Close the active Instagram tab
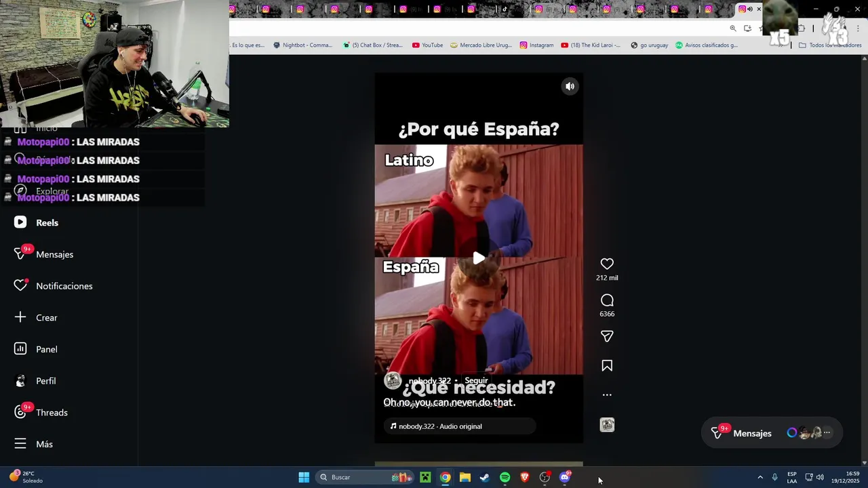 pyautogui.click(x=759, y=9)
